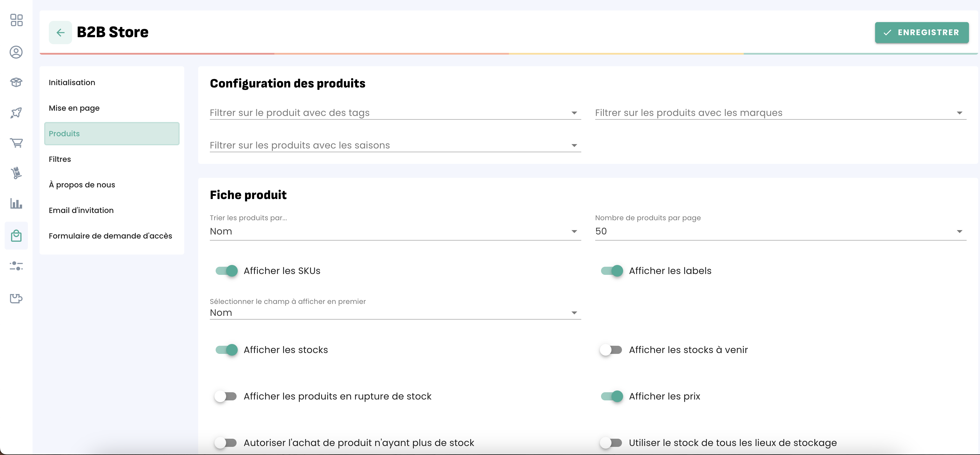Open the rocket launch icon in sidebar

click(x=16, y=113)
